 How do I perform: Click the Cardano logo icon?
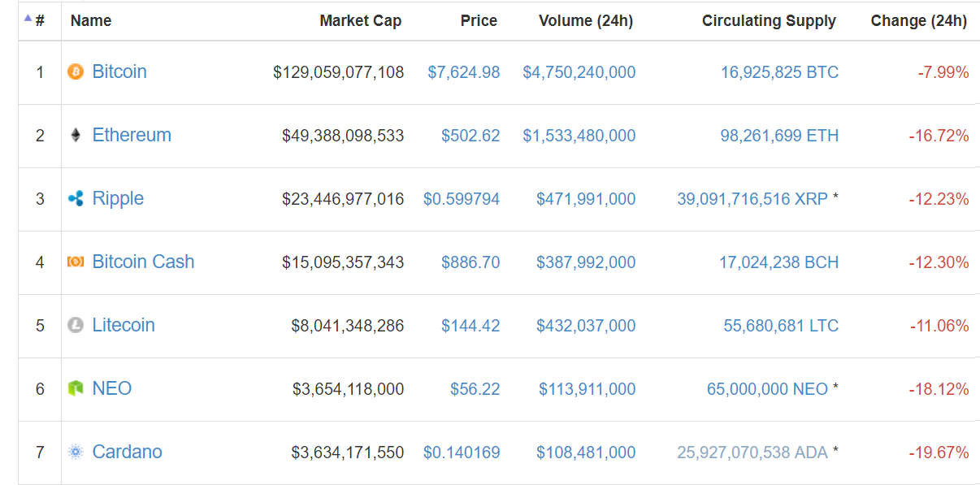pos(76,452)
